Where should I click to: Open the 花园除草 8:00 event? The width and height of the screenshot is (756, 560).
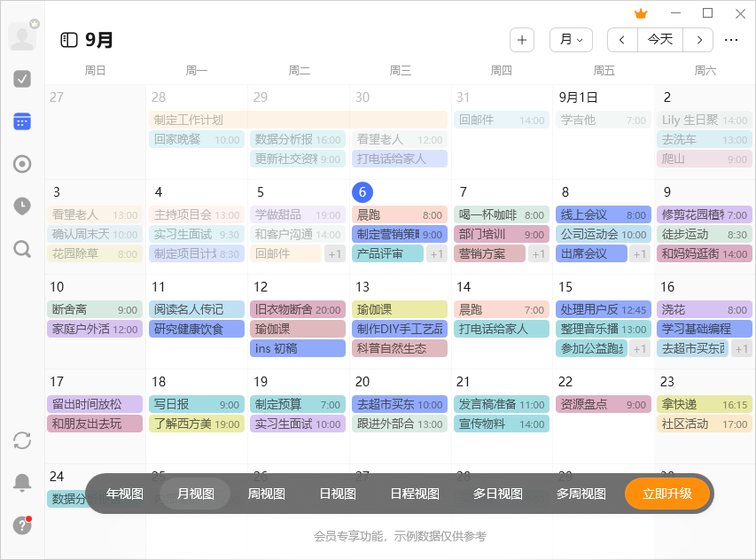tap(95, 254)
